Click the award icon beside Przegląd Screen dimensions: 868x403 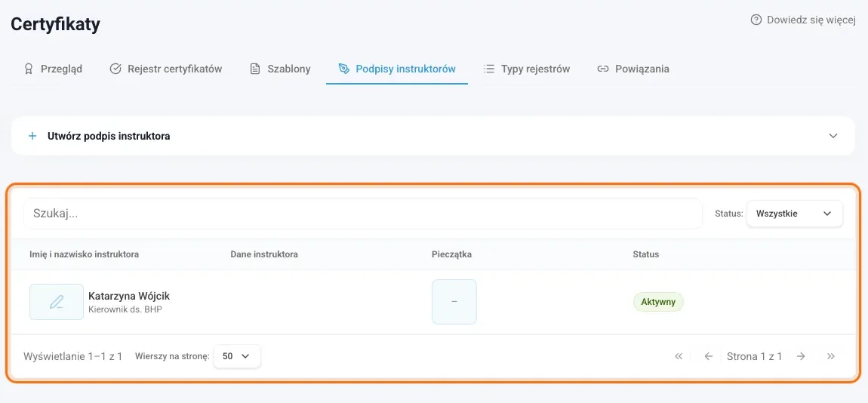click(29, 69)
